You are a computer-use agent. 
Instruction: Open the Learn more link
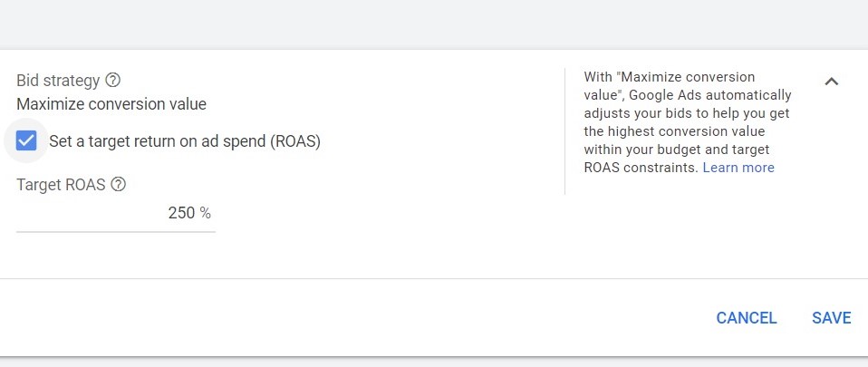[x=738, y=167]
